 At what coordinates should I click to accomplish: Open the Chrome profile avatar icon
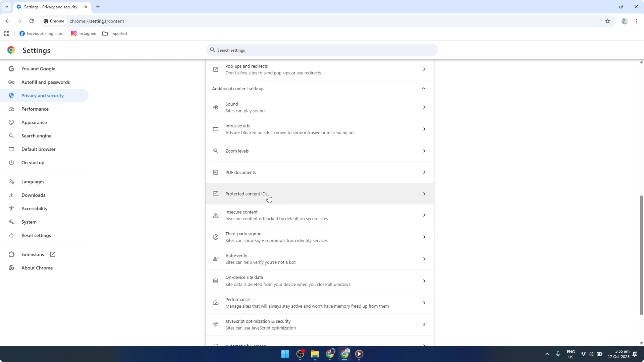624,21
